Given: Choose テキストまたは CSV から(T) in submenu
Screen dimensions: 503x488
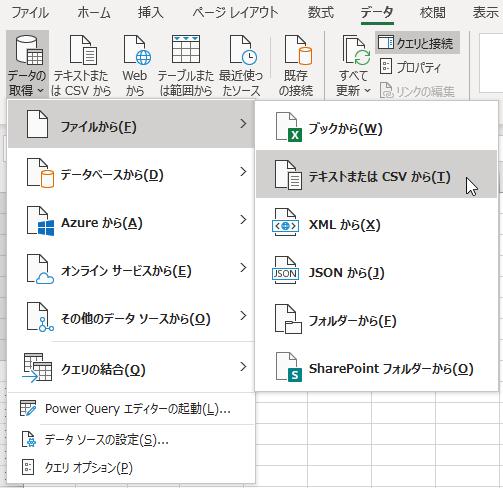Looking at the screenshot, I should (377, 174).
